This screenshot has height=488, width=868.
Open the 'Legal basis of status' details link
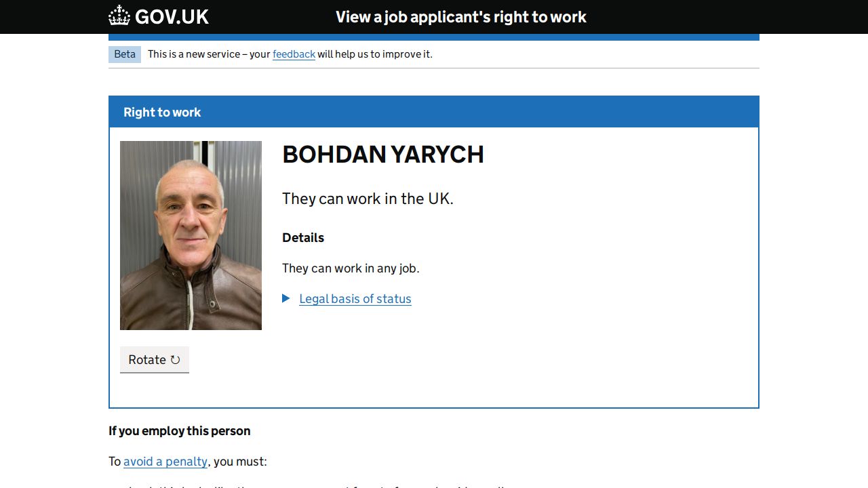point(355,299)
